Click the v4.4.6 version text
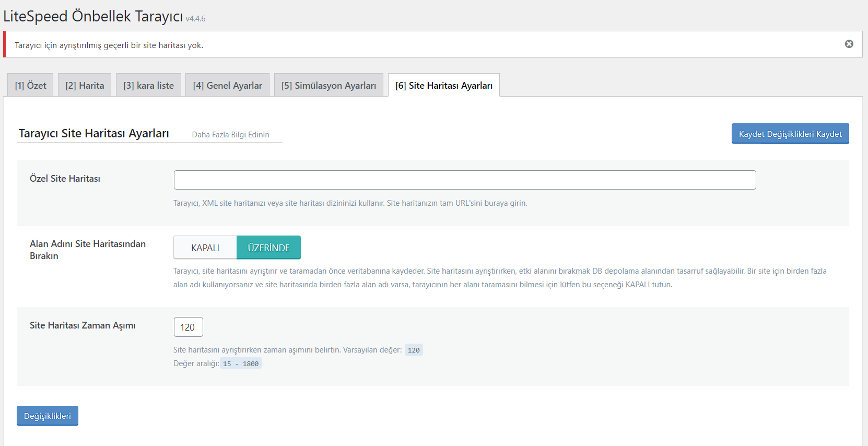 (x=196, y=19)
